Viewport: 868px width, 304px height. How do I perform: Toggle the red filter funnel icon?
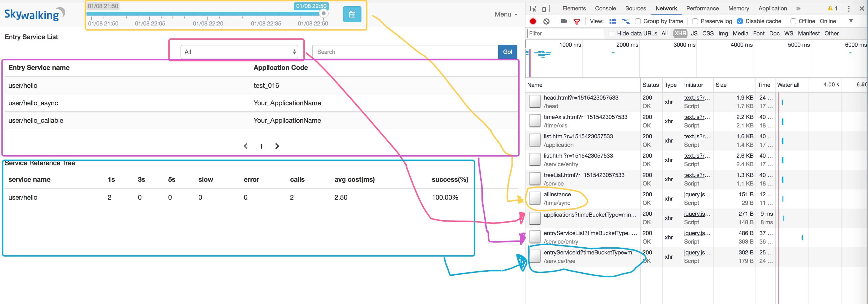click(x=577, y=21)
